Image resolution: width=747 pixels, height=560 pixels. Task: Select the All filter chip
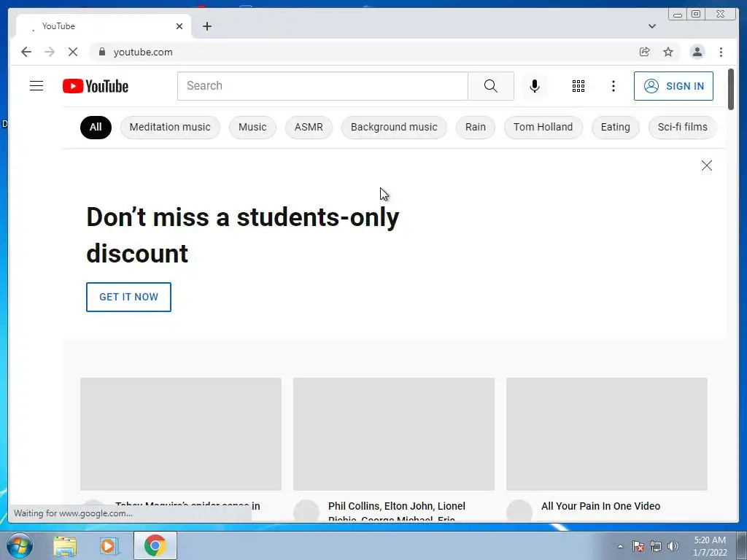(x=96, y=127)
